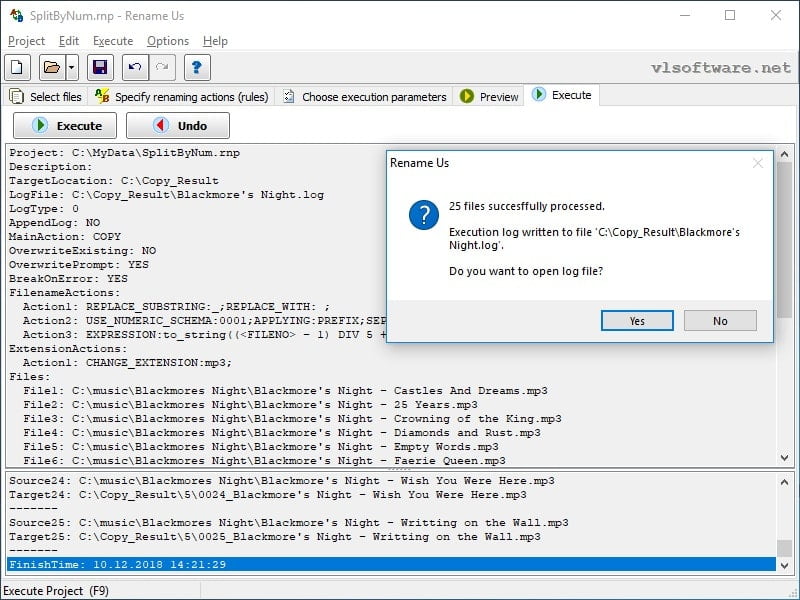Screen dimensions: 800x600
Task: Click the Undo button with red arrow
Action: (x=178, y=126)
